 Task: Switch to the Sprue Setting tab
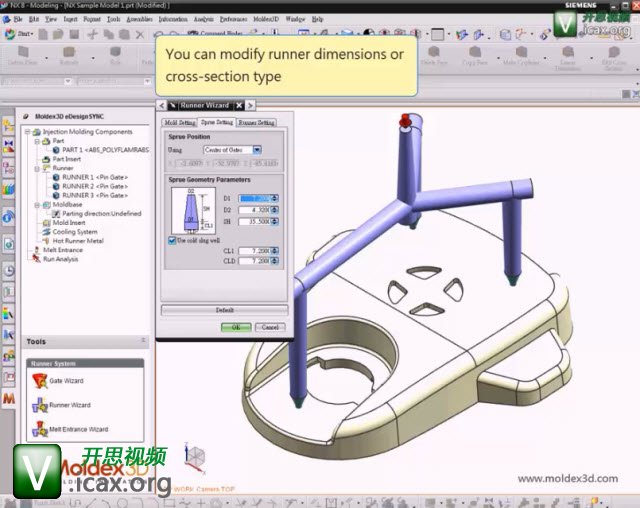[x=217, y=122]
